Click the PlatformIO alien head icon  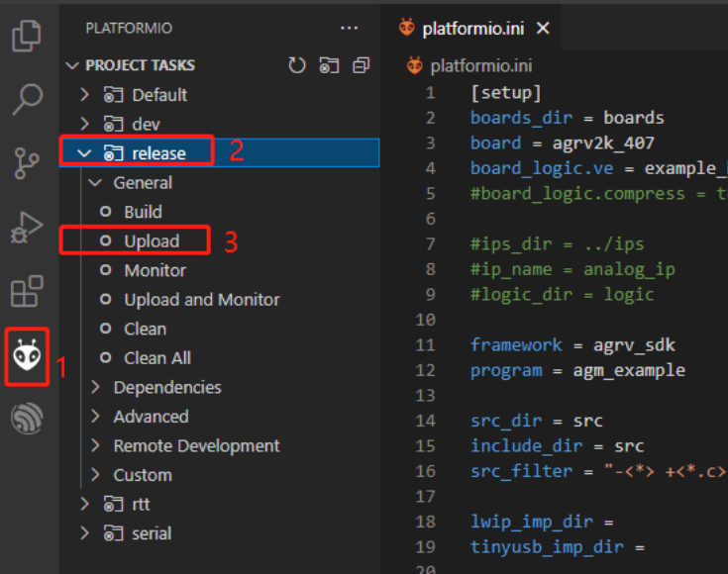[x=27, y=355]
